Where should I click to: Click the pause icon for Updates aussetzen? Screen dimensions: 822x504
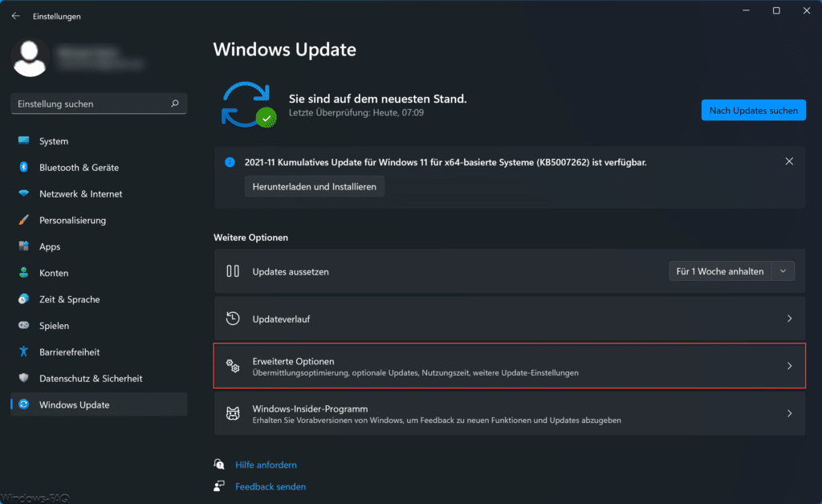point(233,271)
